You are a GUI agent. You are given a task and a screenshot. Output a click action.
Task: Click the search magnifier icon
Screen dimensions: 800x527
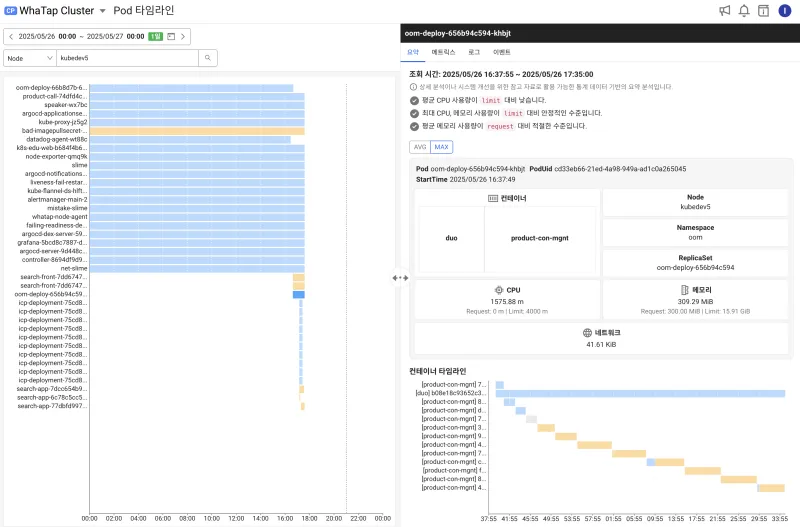point(208,58)
